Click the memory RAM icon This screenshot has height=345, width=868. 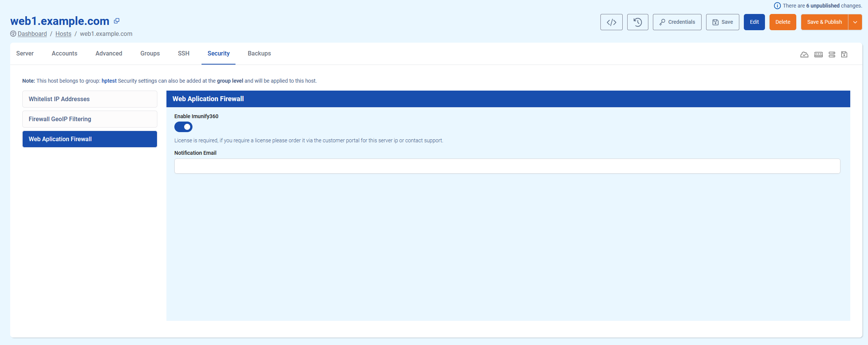(818, 55)
